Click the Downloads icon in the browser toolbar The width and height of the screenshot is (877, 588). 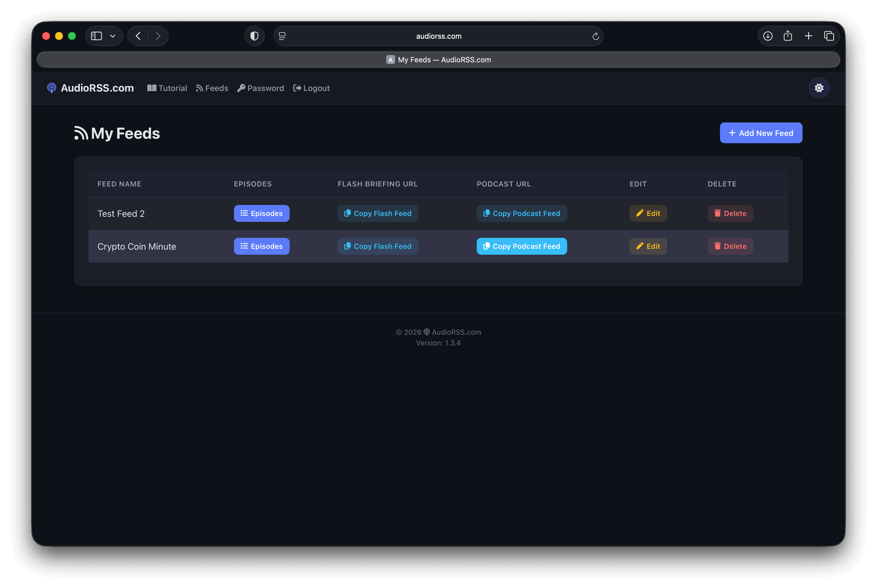coord(767,36)
